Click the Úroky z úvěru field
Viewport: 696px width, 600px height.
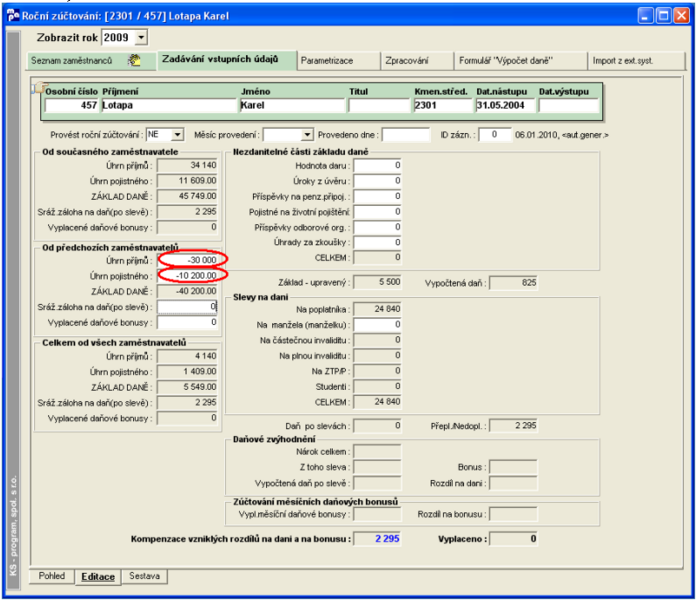[x=377, y=181]
